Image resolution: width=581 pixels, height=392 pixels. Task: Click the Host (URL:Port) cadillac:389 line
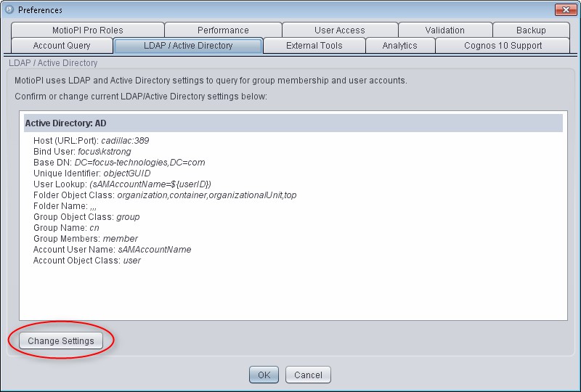pyautogui.click(x=92, y=141)
